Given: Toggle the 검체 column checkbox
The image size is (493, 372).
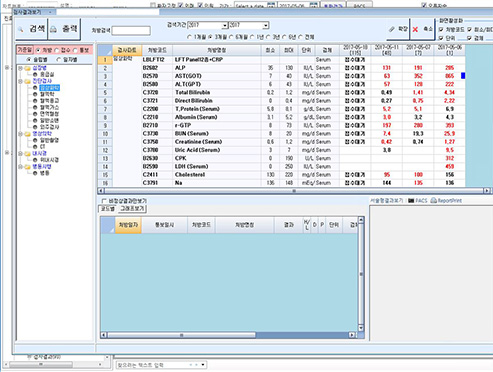Looking at the screenshot, I should (x=470, y=38).
